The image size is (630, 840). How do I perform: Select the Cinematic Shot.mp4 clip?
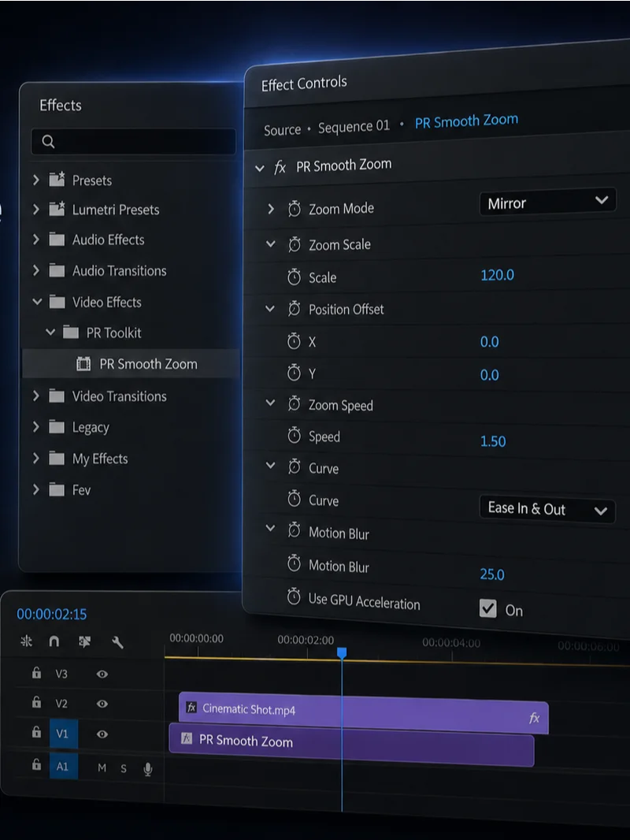[364, 713]
